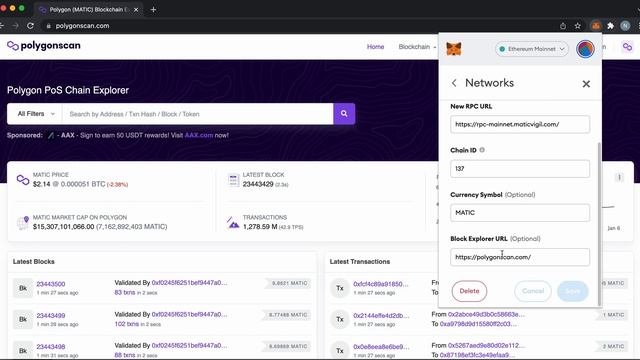Go back from Networks screen
640x360 pixels.
tap(454, 83)
